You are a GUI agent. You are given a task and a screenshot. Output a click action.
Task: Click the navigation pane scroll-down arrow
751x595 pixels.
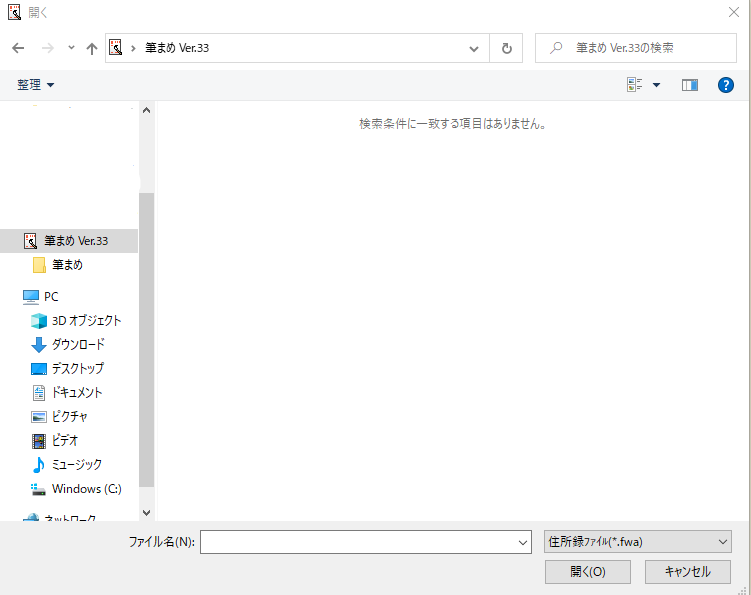click(147, 513)
